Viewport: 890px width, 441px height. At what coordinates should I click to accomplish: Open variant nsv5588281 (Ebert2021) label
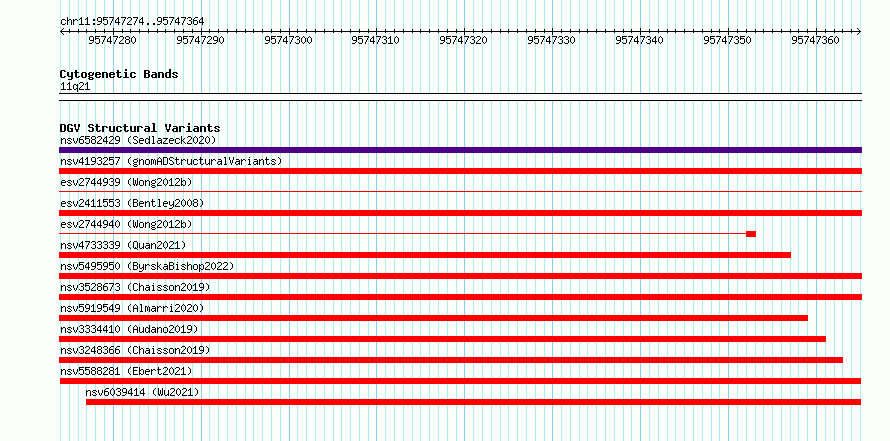click(x=126, y=371)
